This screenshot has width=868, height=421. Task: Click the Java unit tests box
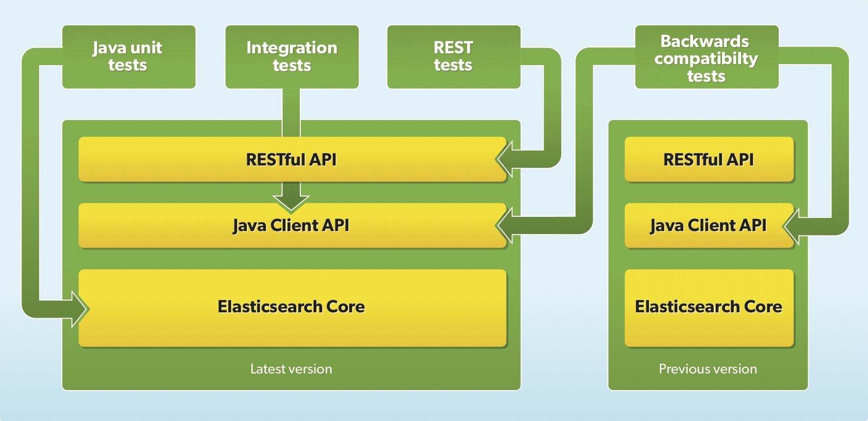(x=129, y=57)
